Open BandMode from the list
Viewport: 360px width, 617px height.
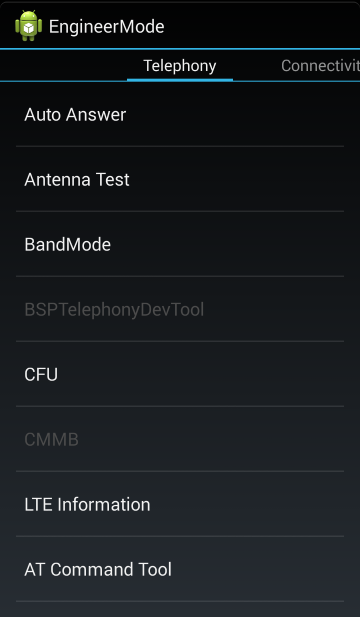tap(180, 244)
